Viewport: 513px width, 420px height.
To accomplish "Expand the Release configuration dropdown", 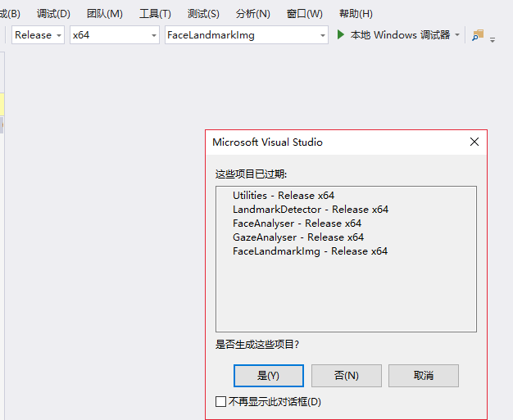I will [x=58, y=35].
